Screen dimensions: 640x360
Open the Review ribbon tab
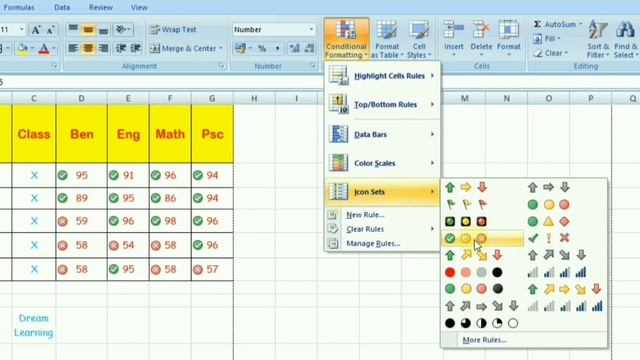pos(101,7)
